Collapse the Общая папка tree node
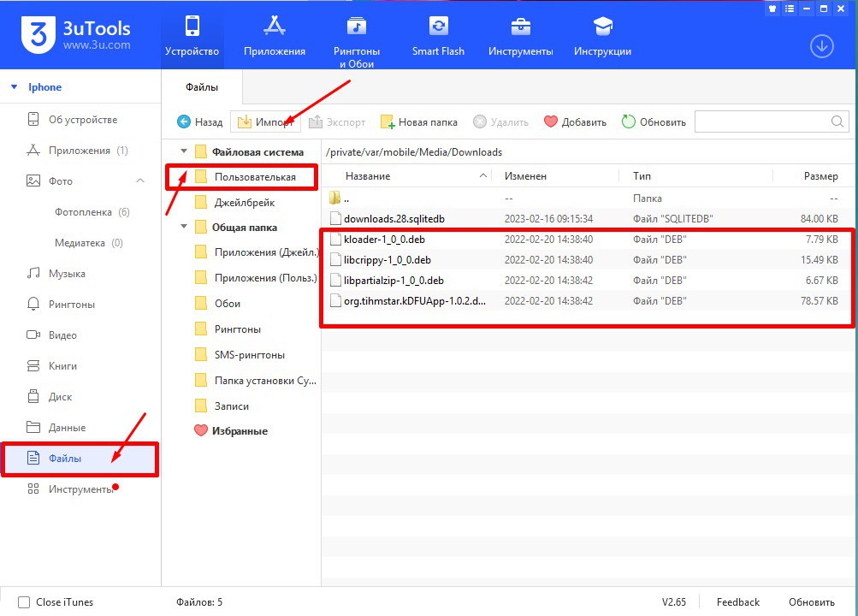Viewport: 858px width, 616px height. tap(184, 228)
